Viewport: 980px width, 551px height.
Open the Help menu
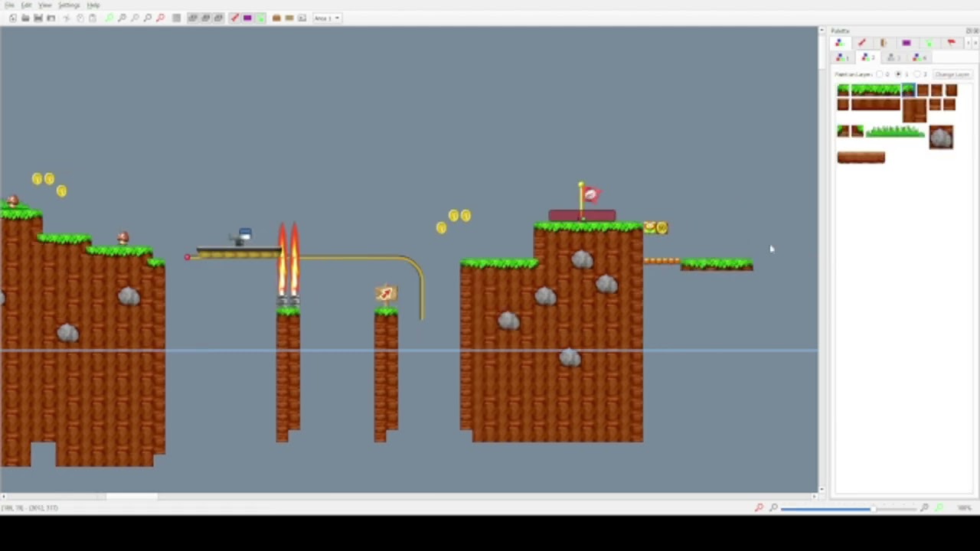click(x=93, y=5)
